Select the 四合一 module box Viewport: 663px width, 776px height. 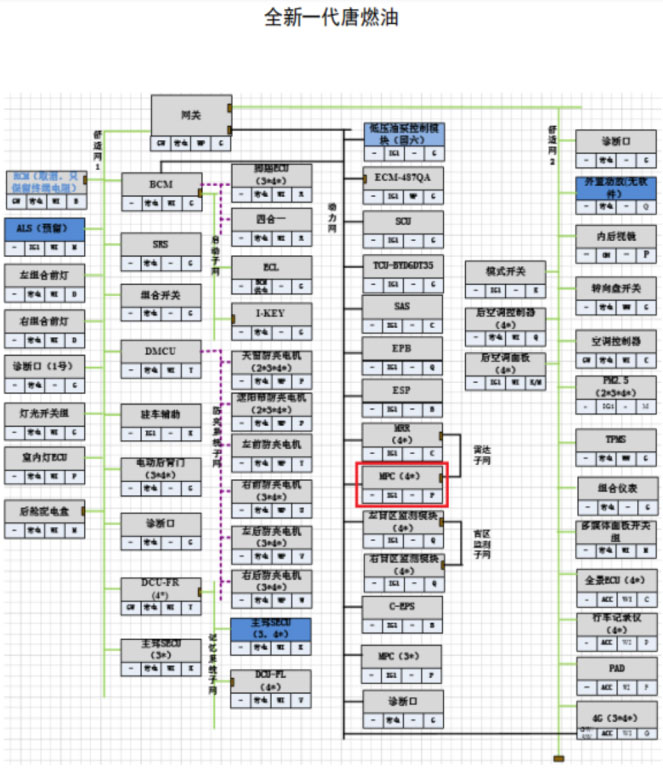point(272,227)
